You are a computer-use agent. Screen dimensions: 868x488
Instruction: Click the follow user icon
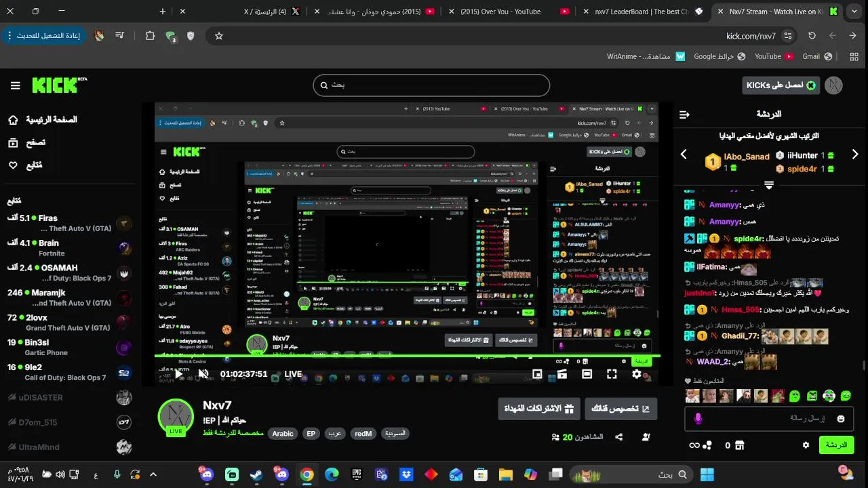(x=646, y=437)
